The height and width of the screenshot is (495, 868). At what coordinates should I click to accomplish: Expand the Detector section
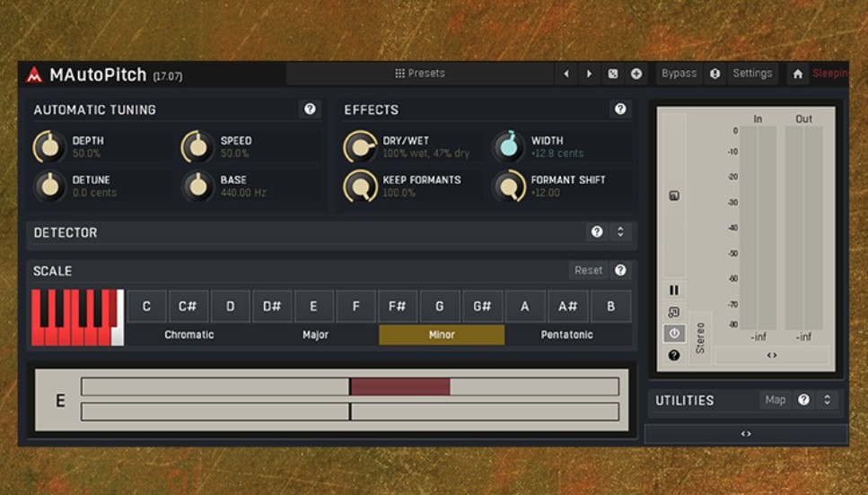[620, 231]
